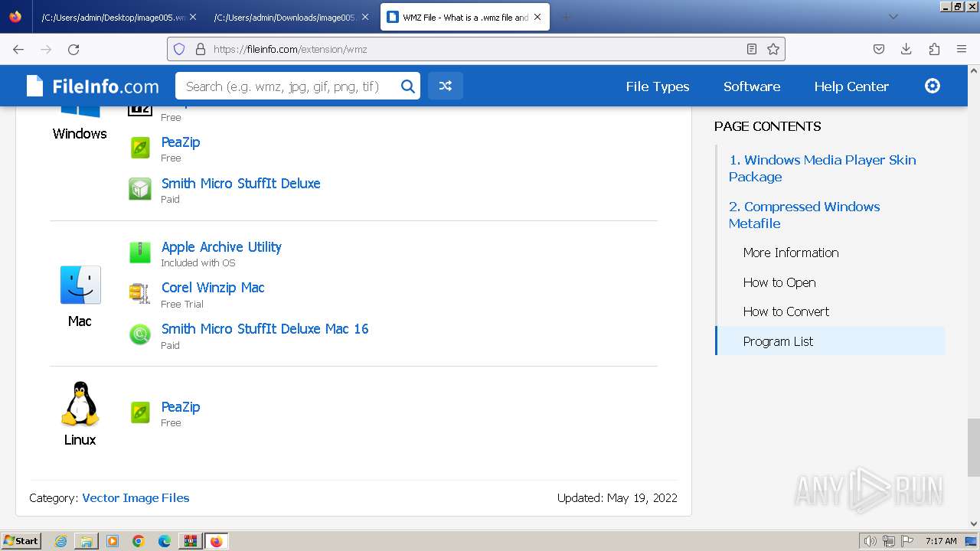The image size is (980, 551).
Task: Open Internet Explorer from taskbar
Action: [60, 541]
